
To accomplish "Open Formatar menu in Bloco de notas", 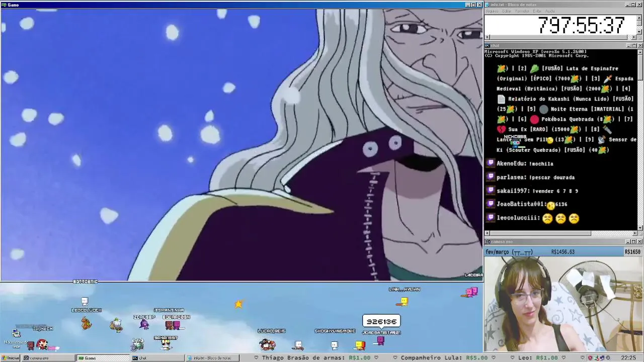I will point(522,11).
